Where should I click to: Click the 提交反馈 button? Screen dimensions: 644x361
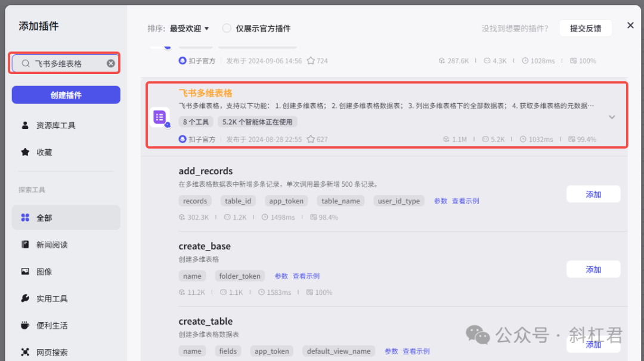[586, 29]
